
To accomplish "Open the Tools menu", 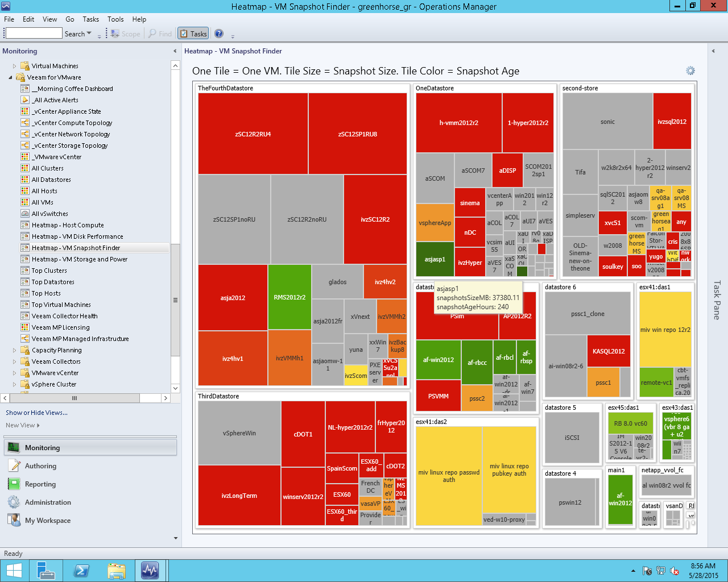I will pyautogui.click(x=115, y=19).
